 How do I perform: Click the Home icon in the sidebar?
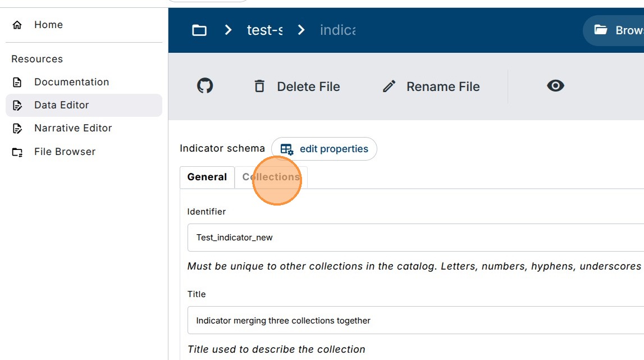[17, 25]
